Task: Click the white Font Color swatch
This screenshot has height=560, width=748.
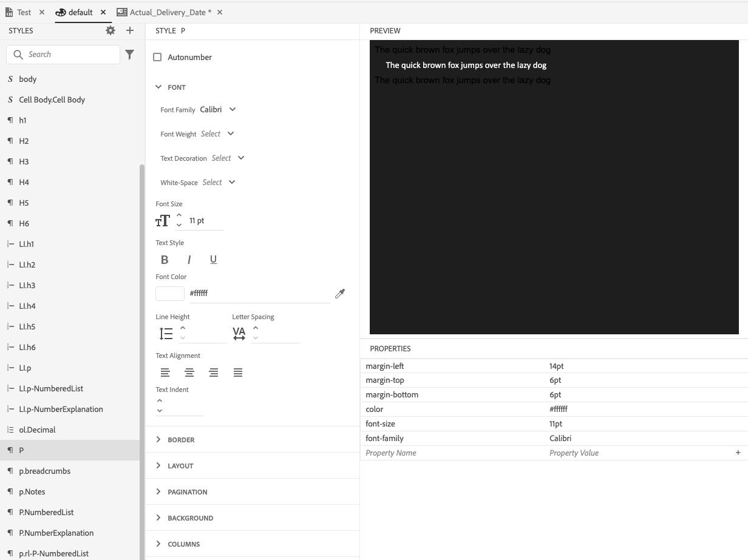Action: point(169,293)
